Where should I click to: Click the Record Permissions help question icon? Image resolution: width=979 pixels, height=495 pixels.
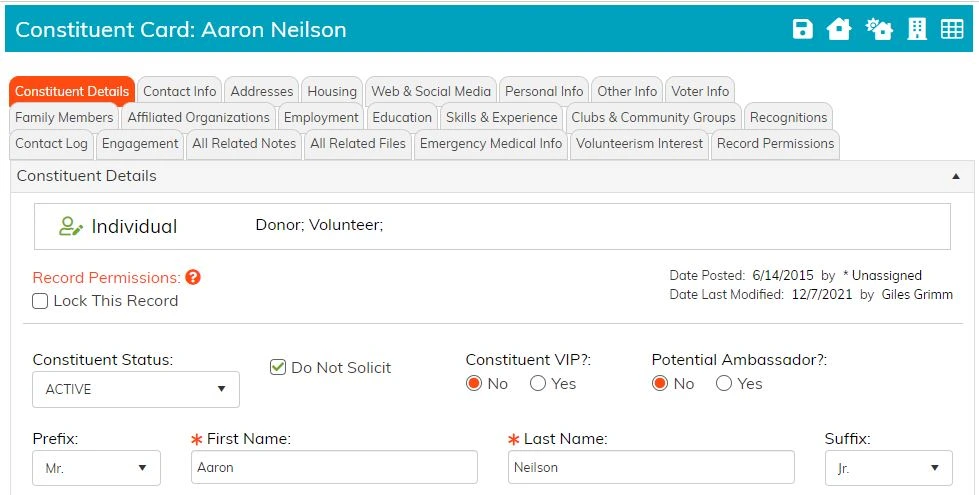click(x=193, y=277)
